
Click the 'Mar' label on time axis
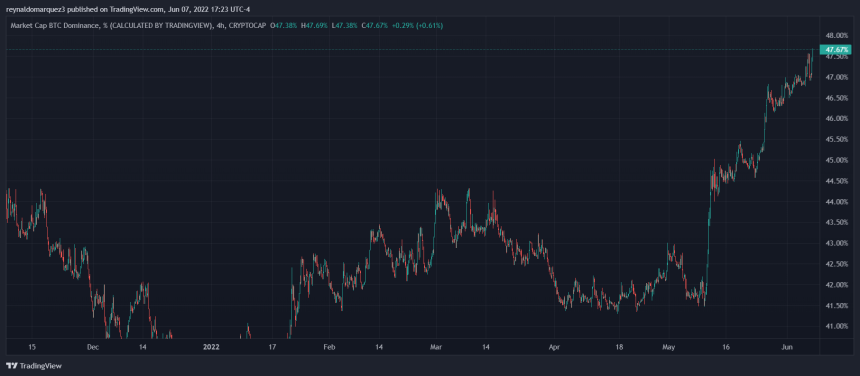point(436,347)
